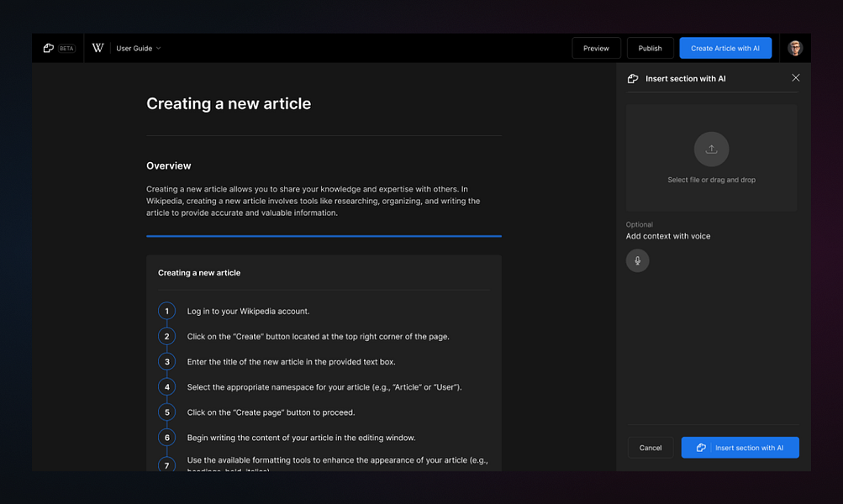Click the microphone voice context button

click(638, 260)
